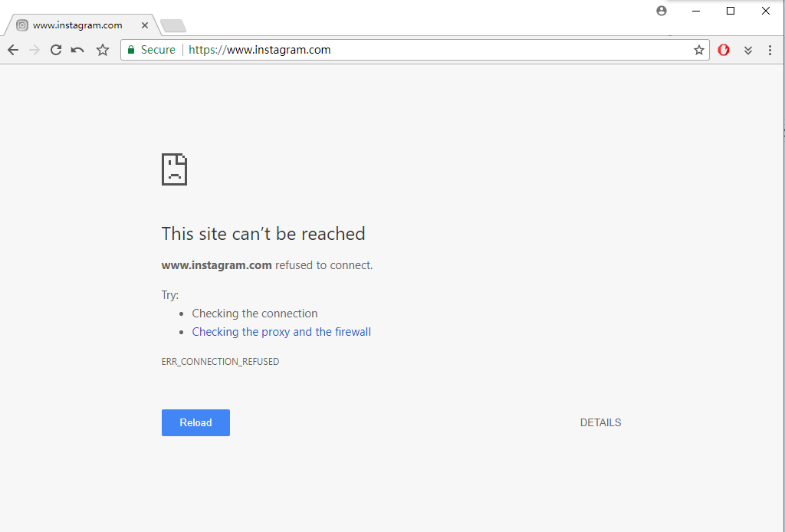This screenshot has width=785, height=532.
Task: Click the address bar URL field
Action: 415,50
